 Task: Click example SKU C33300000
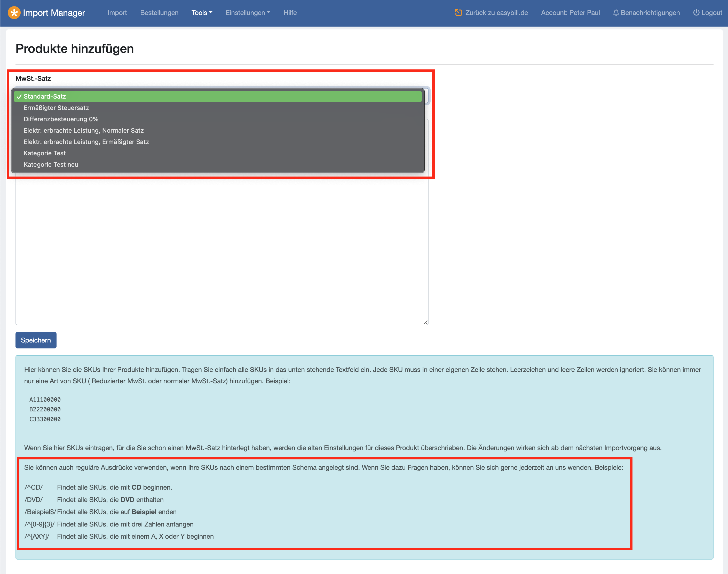(45, 419)
